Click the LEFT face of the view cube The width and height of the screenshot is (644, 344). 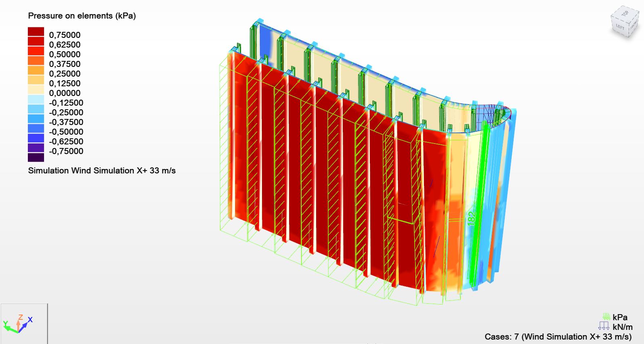coord(620,27)
